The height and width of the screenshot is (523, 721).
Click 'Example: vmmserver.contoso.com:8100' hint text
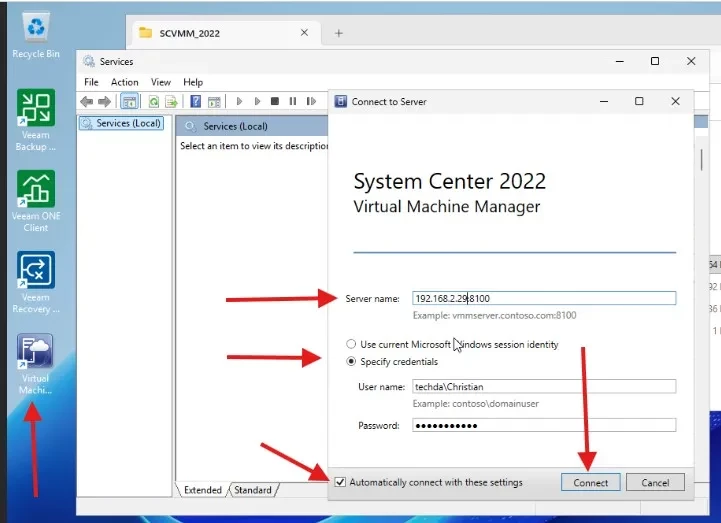coord(494,316)
